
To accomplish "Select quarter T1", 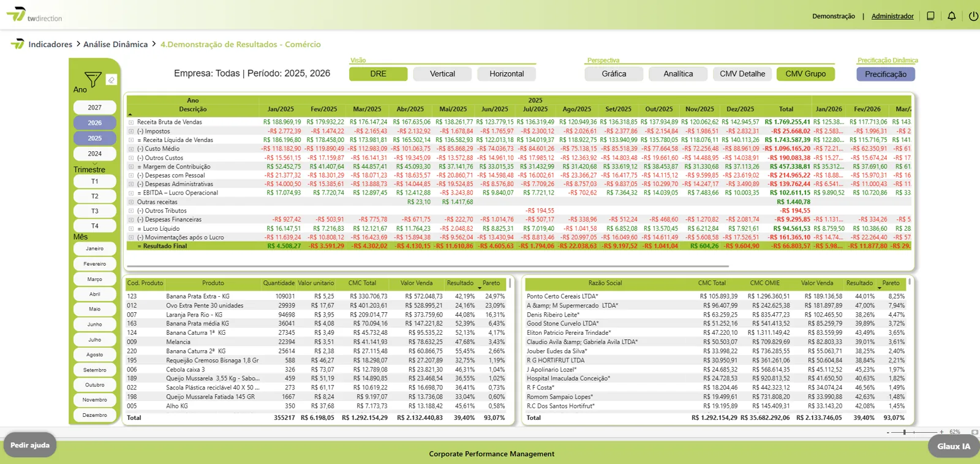I will pos(94,182).
